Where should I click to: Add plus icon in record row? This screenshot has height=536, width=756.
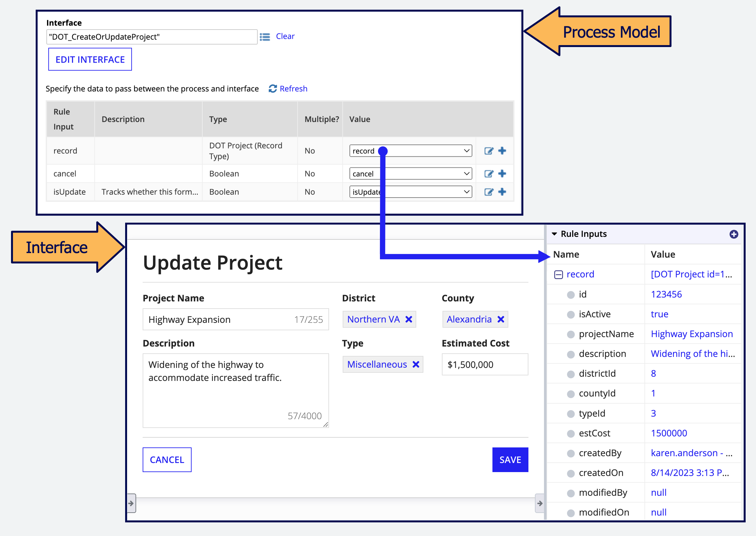[502, 151]
